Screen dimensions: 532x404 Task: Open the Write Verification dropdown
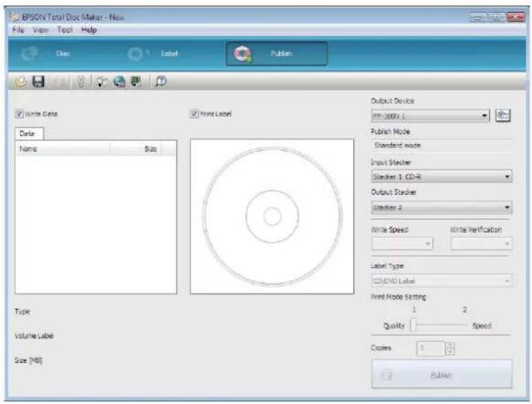coord(481,244)
